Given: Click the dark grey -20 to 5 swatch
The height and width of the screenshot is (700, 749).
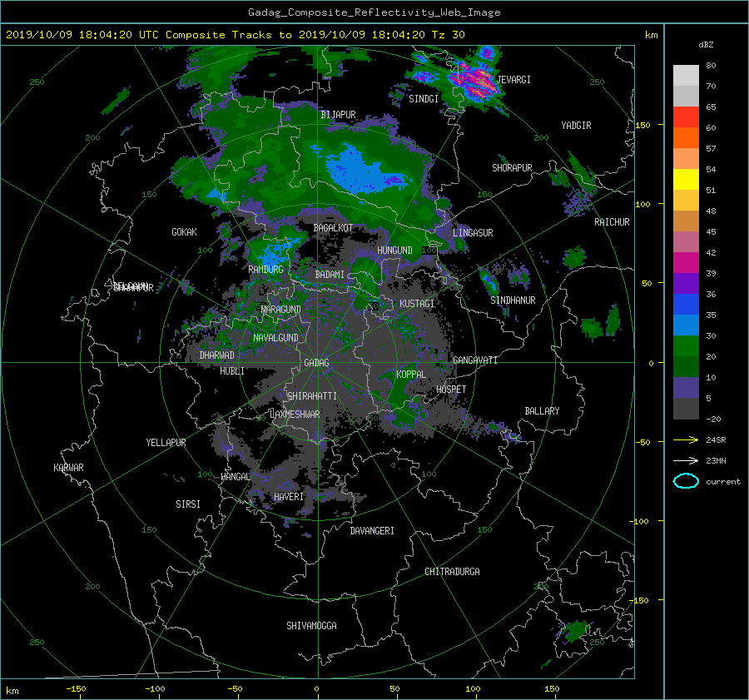Looking at the screenshot, I should tap(686, 409).
